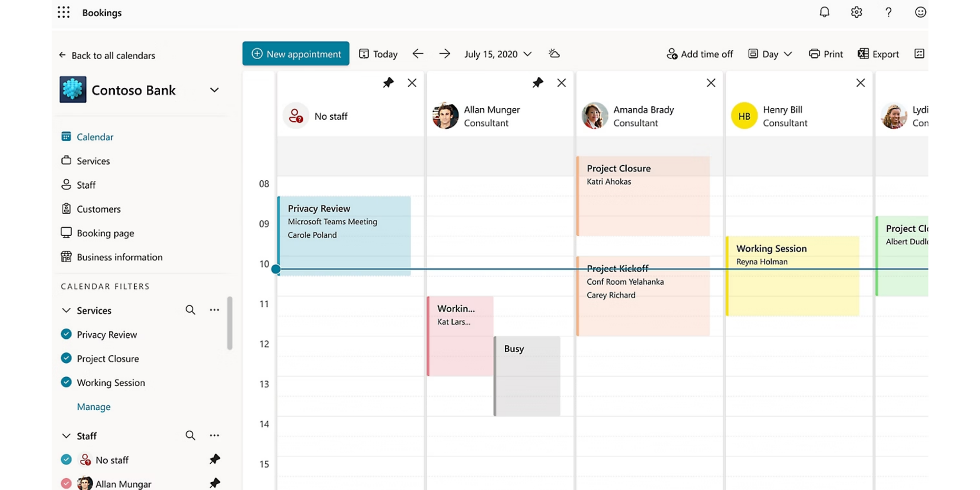Open the Calendar page in sidebar
This screenshot has width=980, height=490.
click(87, 137)
